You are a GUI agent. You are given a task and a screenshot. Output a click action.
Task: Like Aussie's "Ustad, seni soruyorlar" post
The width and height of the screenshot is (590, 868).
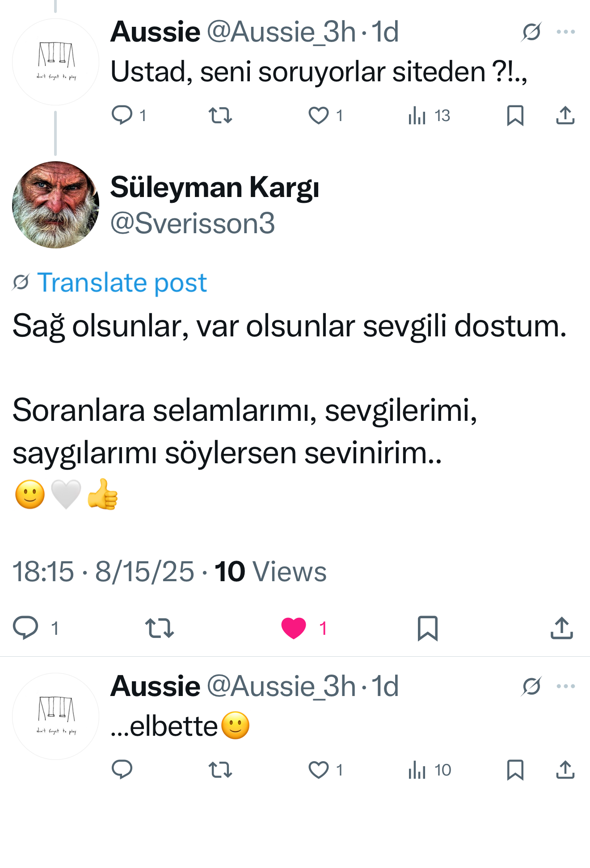click(319, 115)
